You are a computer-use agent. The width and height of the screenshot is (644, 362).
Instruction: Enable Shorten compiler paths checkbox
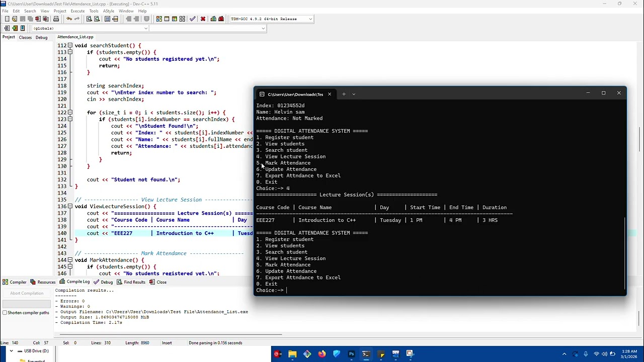coord(5,313)
